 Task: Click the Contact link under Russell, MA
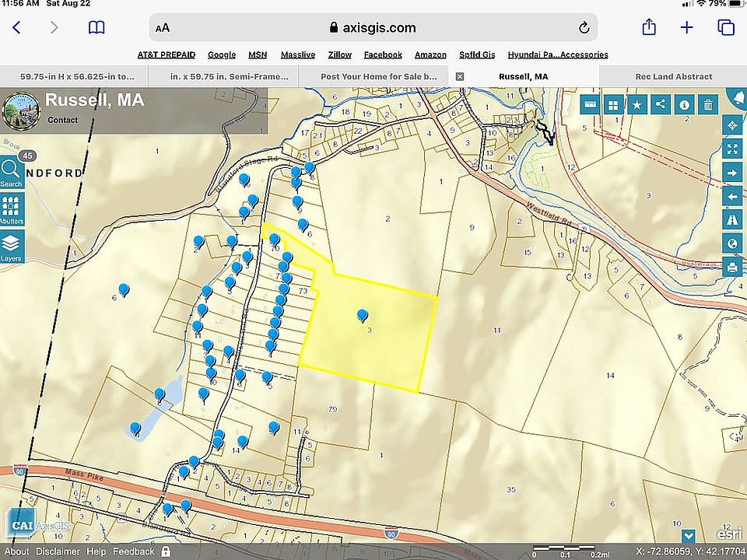(62, 120)
